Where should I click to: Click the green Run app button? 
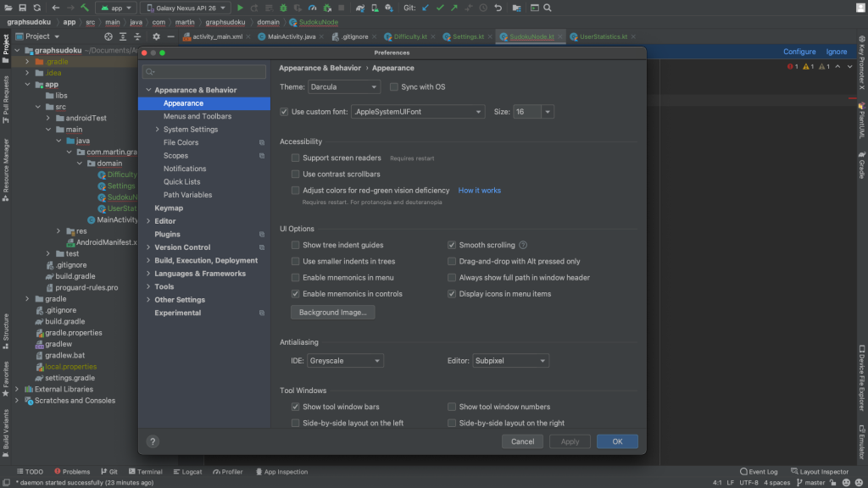coord(241,8)
